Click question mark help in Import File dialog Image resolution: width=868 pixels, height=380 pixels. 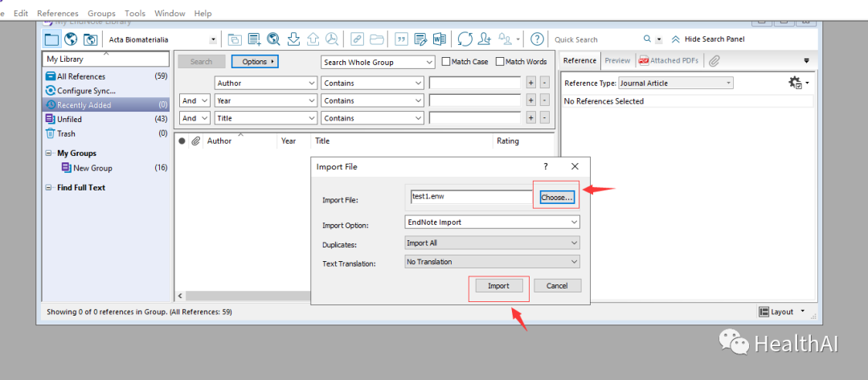[545, 166]
